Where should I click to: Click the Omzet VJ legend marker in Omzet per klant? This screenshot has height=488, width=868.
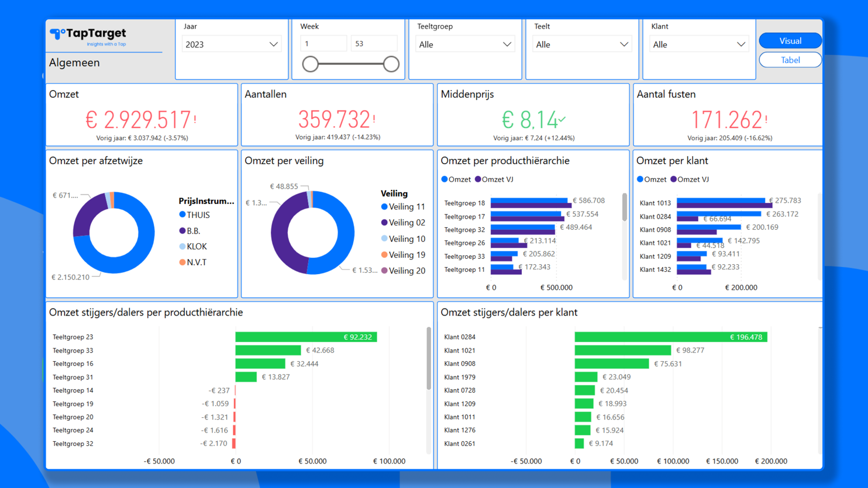coord(674,179)
